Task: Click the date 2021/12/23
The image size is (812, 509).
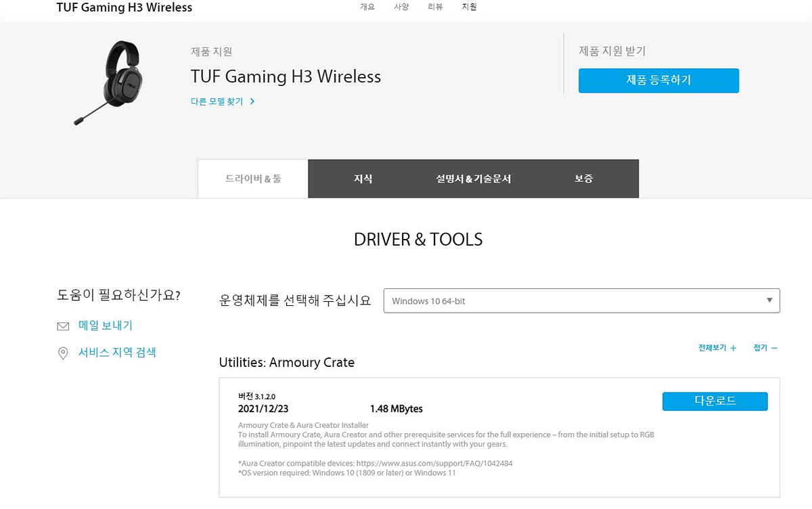Action: tap(263, 409)
